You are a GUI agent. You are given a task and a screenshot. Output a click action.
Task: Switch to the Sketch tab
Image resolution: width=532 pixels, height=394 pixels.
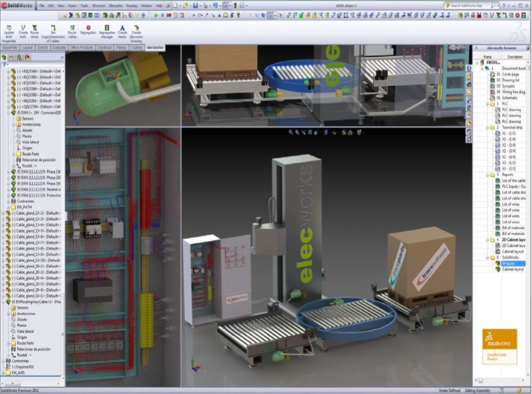[43, 48]
